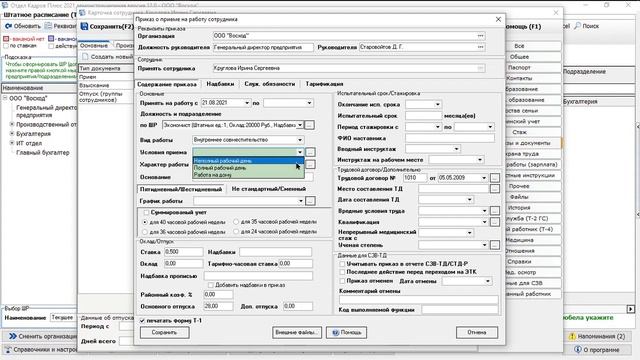Open the ellipsis button beside Организация field

point(480,36)
